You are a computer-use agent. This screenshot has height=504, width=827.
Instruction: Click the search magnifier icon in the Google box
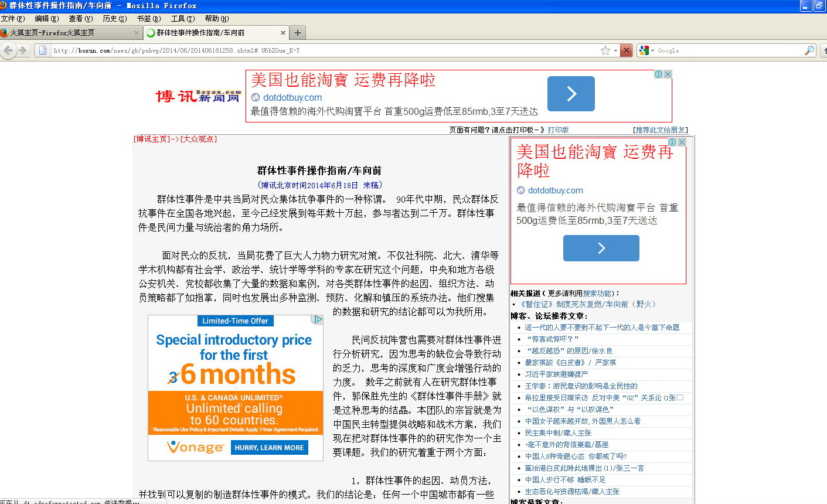tap(809, 50)
